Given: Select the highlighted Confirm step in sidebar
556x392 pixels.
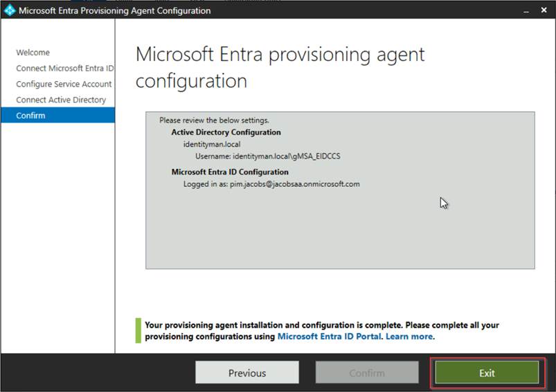Looking at the screenshot, I should coord(31,116).
